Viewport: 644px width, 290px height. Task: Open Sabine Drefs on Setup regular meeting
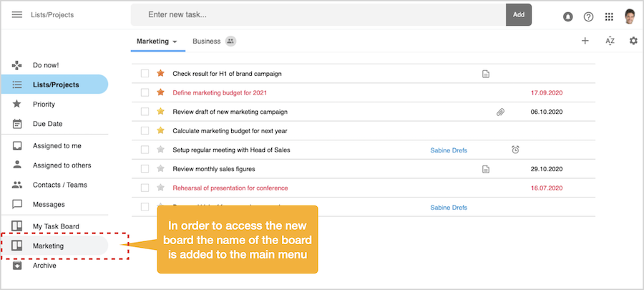point(449,150)
